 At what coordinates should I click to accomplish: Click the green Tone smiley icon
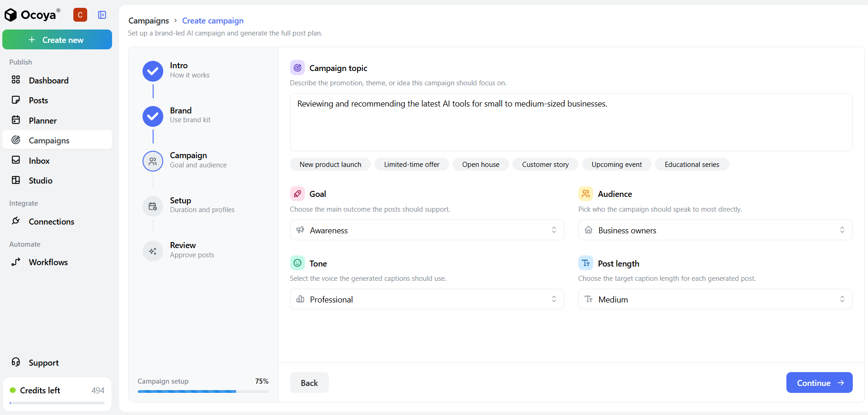(x=297, y=263)
